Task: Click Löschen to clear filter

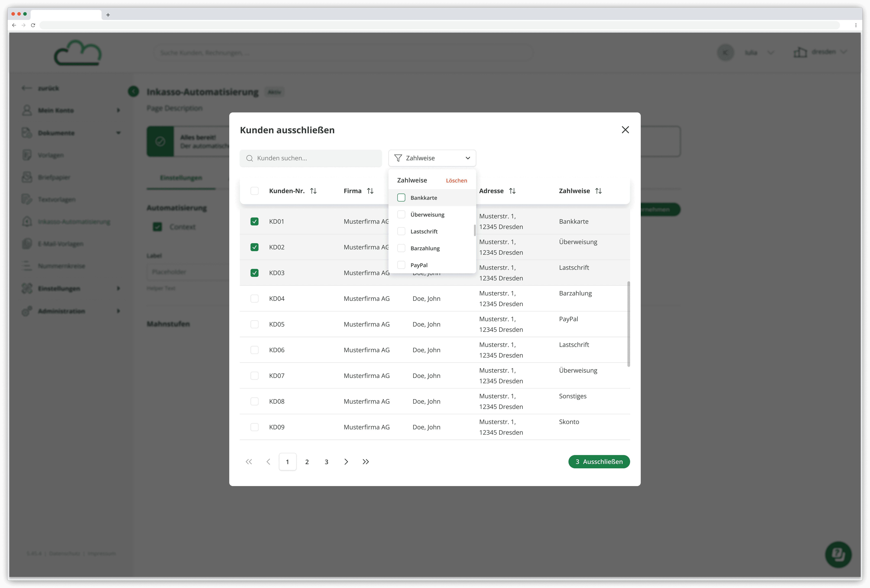Action: pyautogui.click(x=456, y=180)
